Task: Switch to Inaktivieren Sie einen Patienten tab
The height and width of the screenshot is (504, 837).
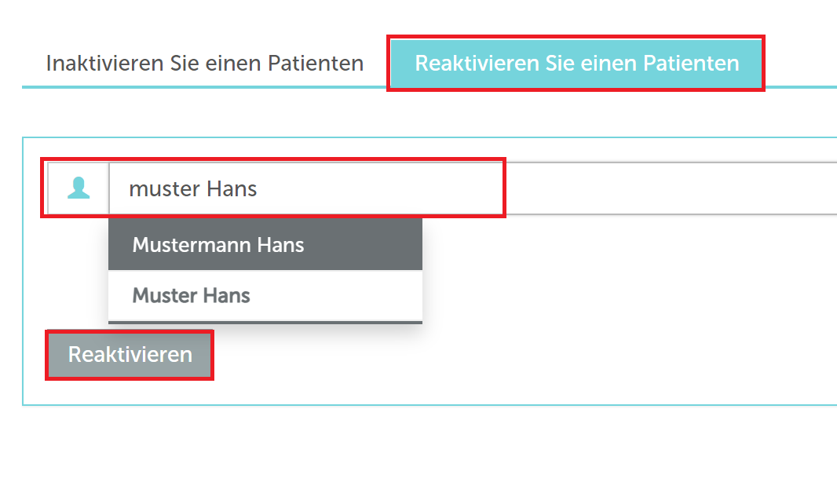Action: pos(204,63)
